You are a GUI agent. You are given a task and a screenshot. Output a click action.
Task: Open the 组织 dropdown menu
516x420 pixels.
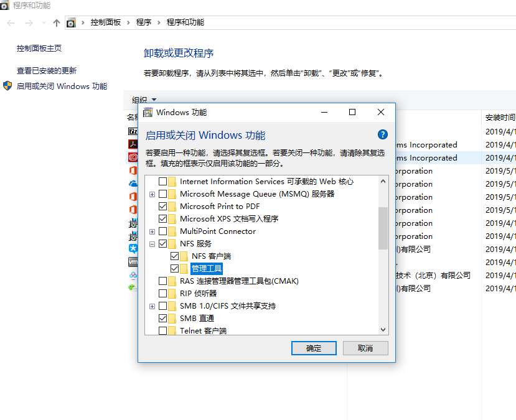point(144,100)
